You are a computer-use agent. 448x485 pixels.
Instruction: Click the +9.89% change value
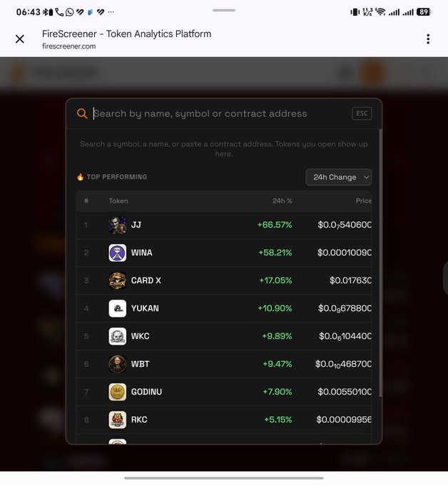pos(278,336)
